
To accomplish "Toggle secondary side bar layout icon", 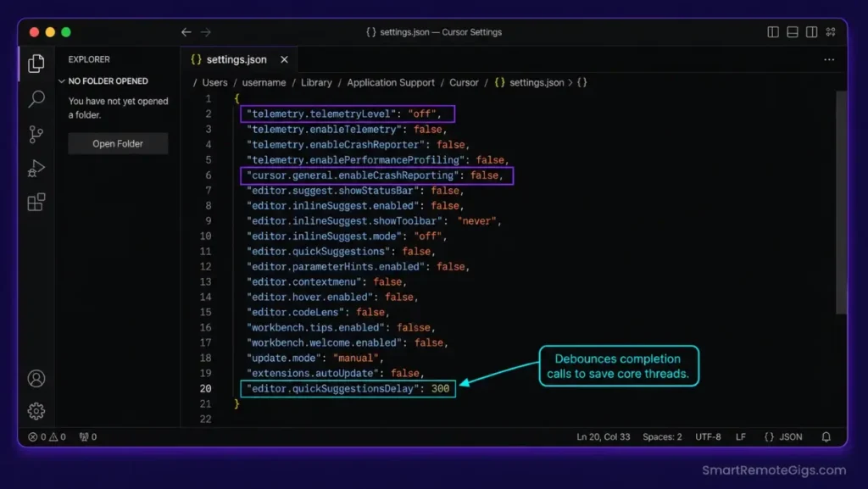I will click(x=811, y=32).
